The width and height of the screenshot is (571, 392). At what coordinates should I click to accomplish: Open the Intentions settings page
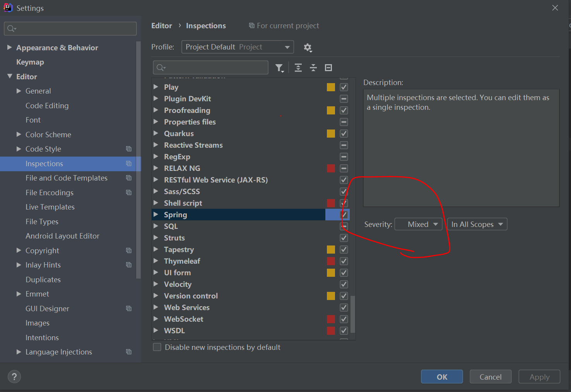tap(42, 337)
